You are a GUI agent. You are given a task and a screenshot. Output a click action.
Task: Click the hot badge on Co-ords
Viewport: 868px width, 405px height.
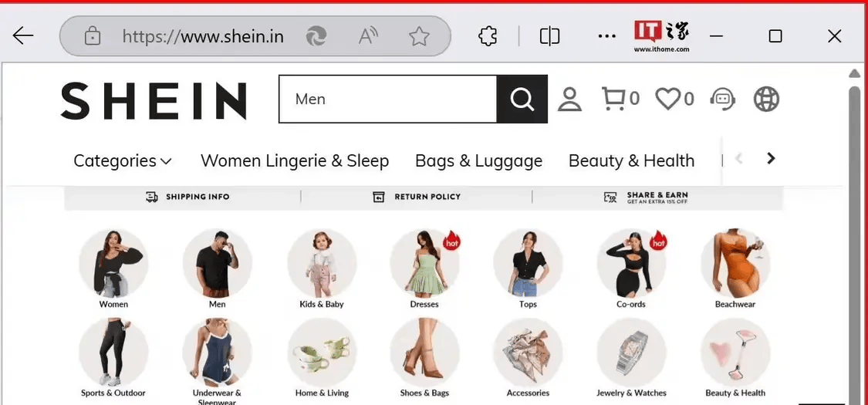pyautogui.click(x=658, y=240)
